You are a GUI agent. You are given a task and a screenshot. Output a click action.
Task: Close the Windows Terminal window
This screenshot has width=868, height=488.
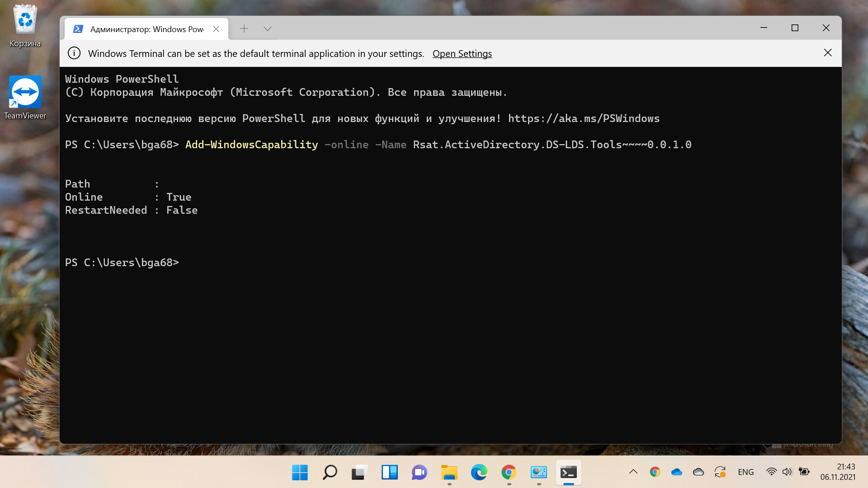tap(826, 28)
